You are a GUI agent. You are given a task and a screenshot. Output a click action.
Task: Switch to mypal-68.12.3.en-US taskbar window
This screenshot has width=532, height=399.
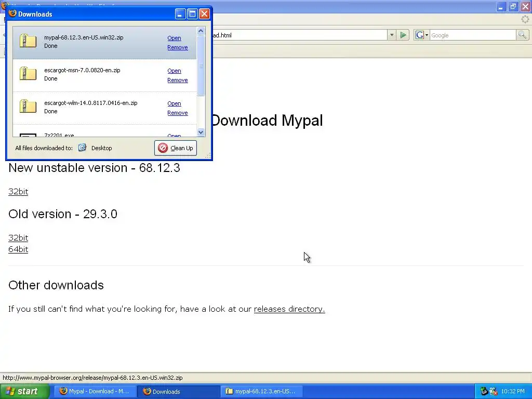(262, 391)
